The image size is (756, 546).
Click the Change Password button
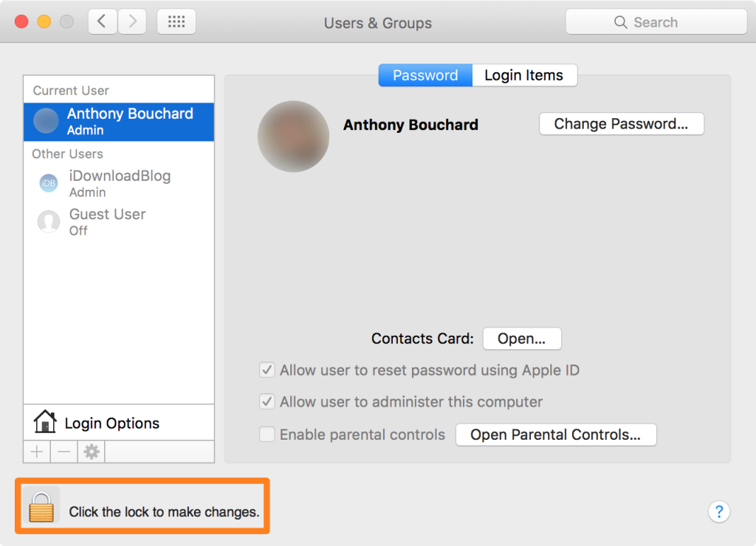click(x=621, y=124)
